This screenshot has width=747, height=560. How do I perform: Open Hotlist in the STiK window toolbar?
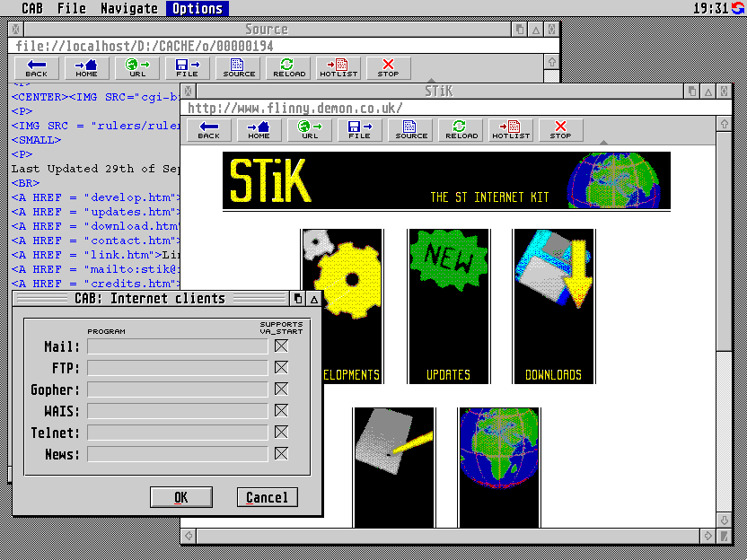[x=511, y=130]
